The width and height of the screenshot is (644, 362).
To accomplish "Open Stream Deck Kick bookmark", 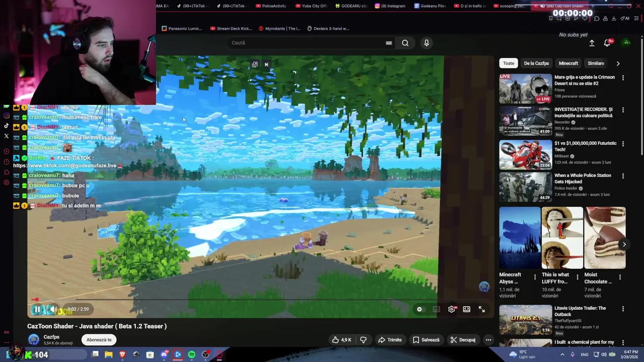I will point(231,29).
